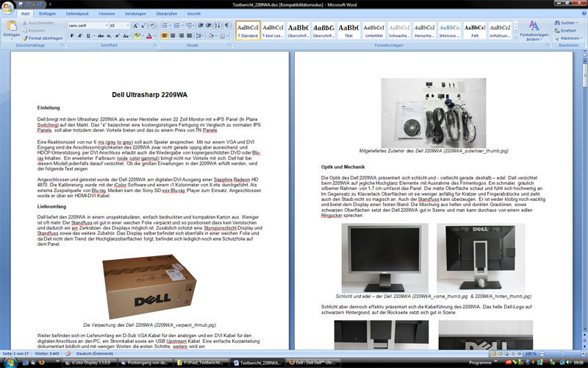Toggle italic formatting (K)
This screenshot has width=588, height=368.
[x=80, y=35]
